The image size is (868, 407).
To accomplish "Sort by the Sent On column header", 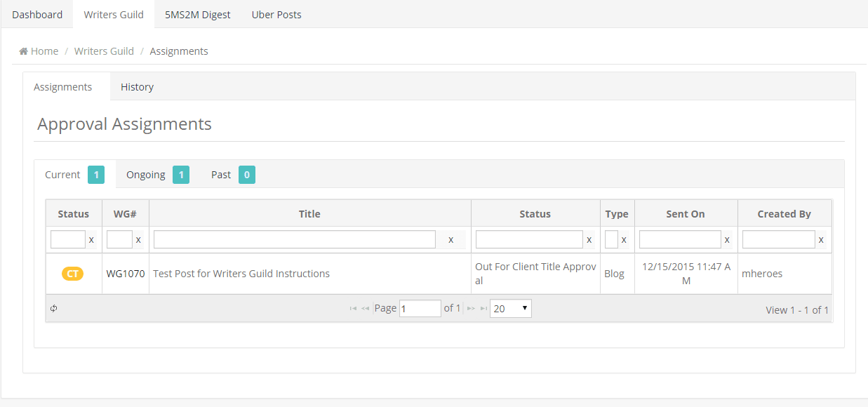I will click(686, 214).
